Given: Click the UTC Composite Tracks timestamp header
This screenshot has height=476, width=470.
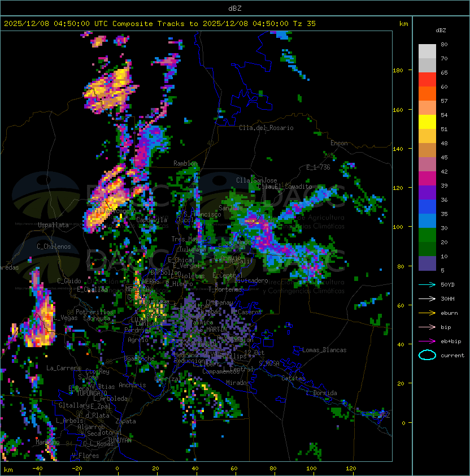Looking at the screenshot, I should click(x=160, y=23).
